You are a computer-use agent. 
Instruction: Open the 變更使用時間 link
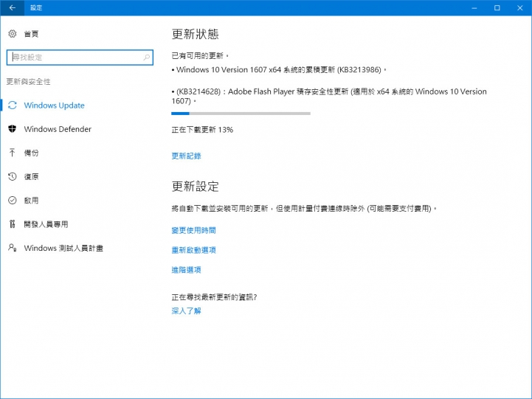coord(194,231)
